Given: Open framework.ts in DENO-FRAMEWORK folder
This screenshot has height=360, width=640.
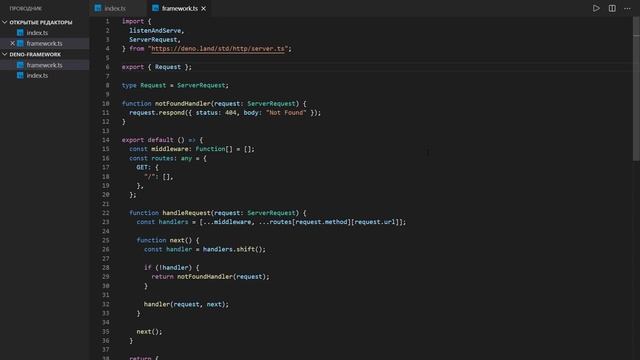Looking at the screenshot, I should pyautogui.click(x=44, y=65).
